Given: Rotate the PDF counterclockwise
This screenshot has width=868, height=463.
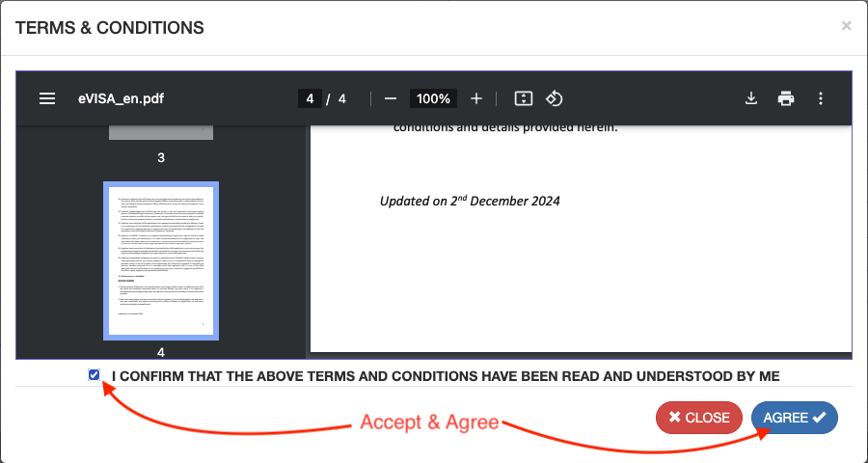Looking at the screenshot, I should click(555, 98).
